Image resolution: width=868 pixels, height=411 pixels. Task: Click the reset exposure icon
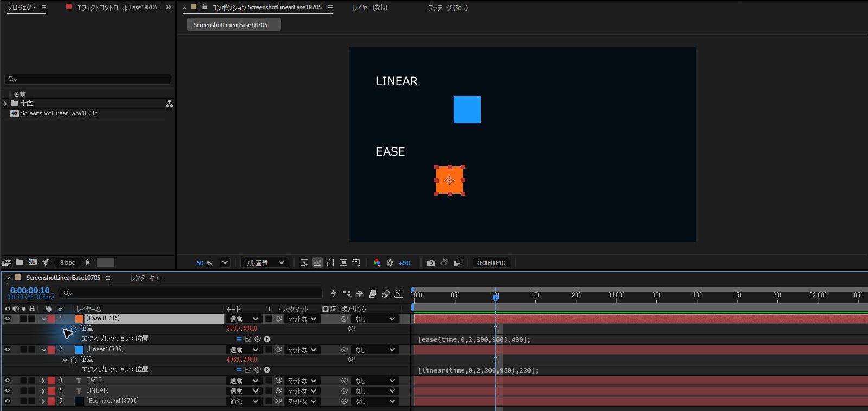[x=390, y=263]
